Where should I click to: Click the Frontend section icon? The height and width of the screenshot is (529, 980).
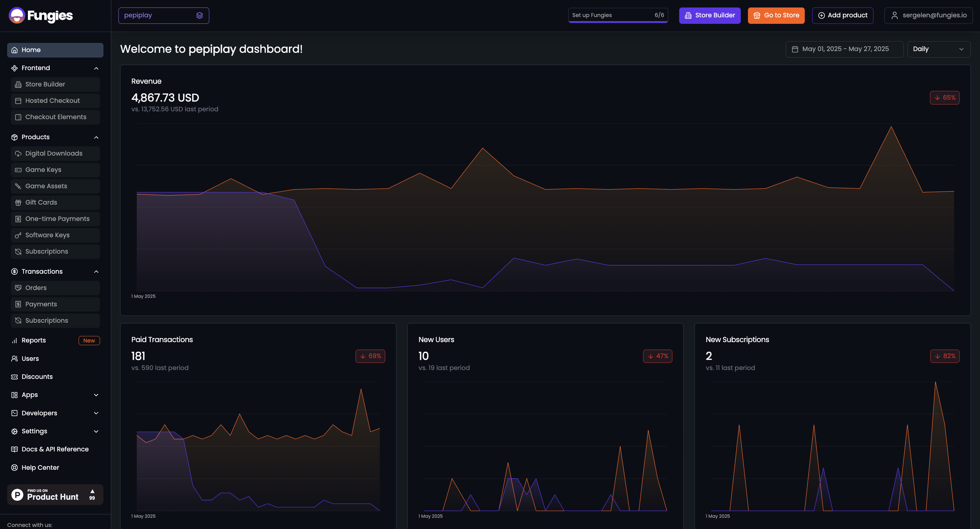tap(14, 68)
